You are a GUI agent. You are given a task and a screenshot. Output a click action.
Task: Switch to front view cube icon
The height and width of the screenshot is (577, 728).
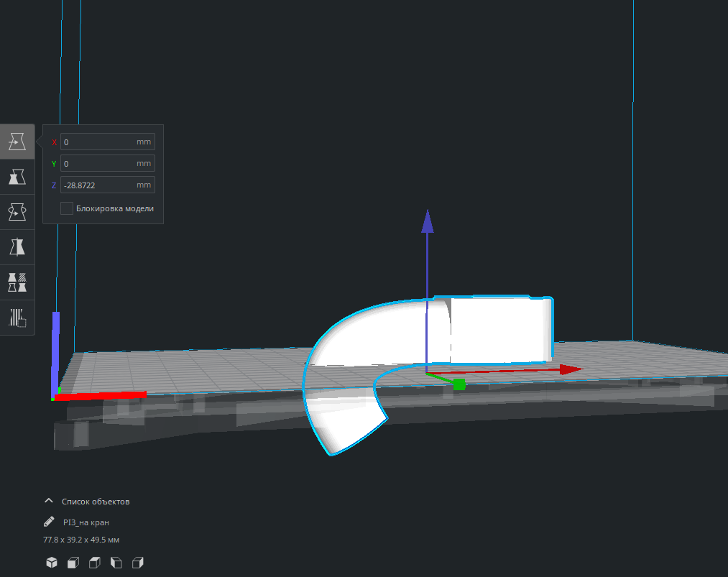[x=73, y=563]
